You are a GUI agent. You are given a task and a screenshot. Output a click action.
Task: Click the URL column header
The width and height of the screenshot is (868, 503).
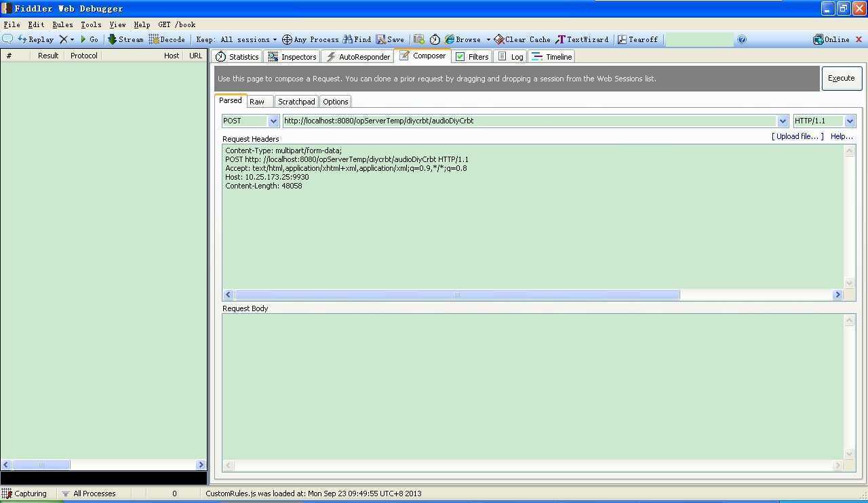coord(196,56)
